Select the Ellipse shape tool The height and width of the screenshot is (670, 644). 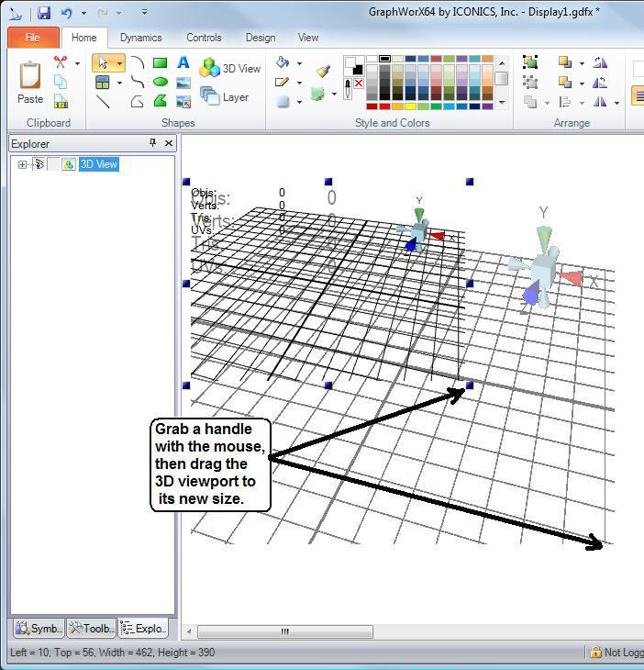coord(160,83)
